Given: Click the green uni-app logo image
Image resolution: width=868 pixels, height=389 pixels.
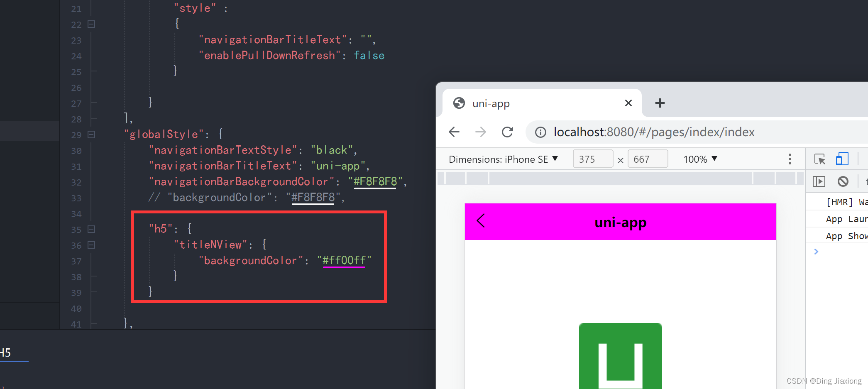Looking at the screenshot, I should pyautogui.click(x=621, y=356).
